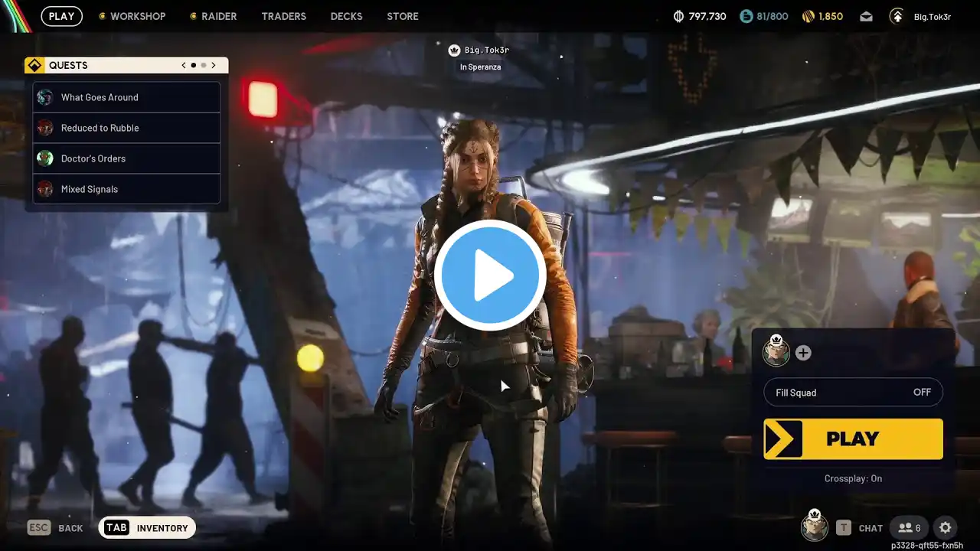Screen dimensions: 980x551
Task: Open the WORKSHOP tab
Action: [x=132, y=16]
